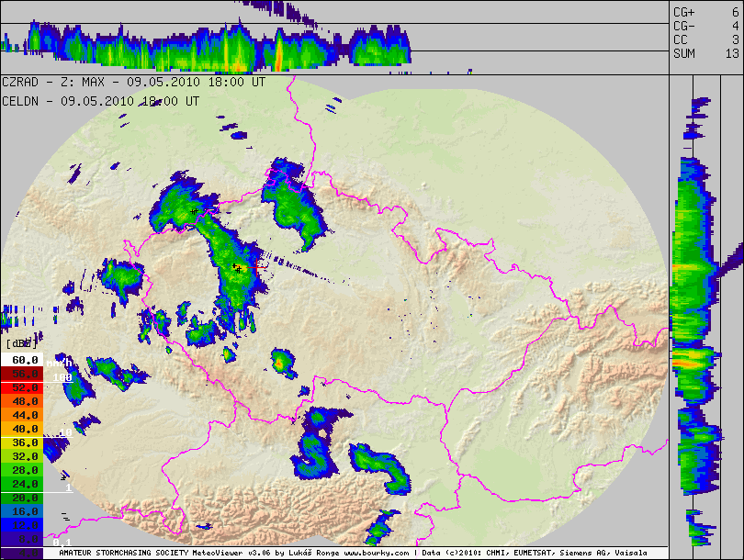Click the 10 mm/h scale mark

65,432
